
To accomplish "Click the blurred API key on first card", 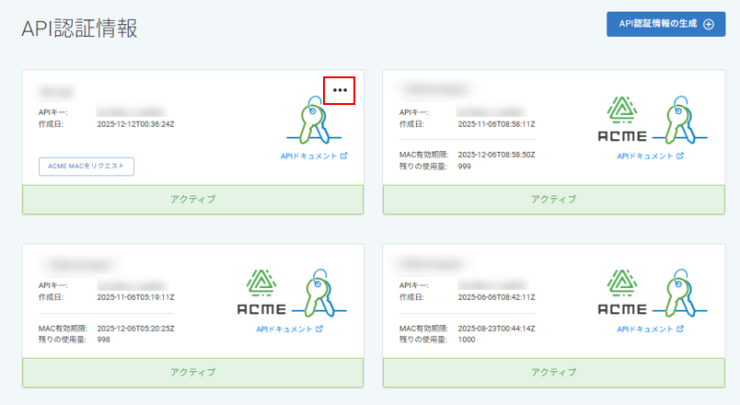I will tap(131, 112).
